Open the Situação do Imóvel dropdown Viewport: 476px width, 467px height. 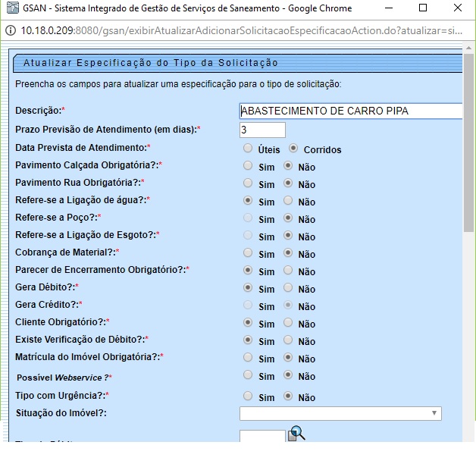coord(340,413)
